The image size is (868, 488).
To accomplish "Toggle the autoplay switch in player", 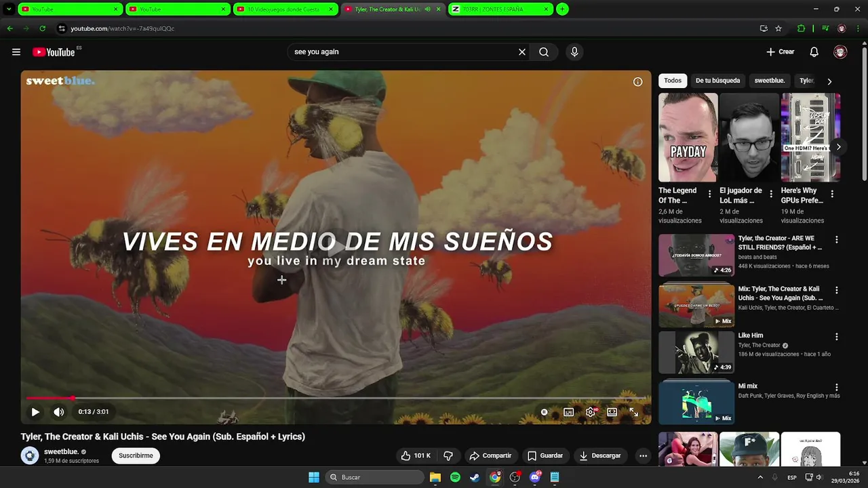I will (x=544, y=411).
